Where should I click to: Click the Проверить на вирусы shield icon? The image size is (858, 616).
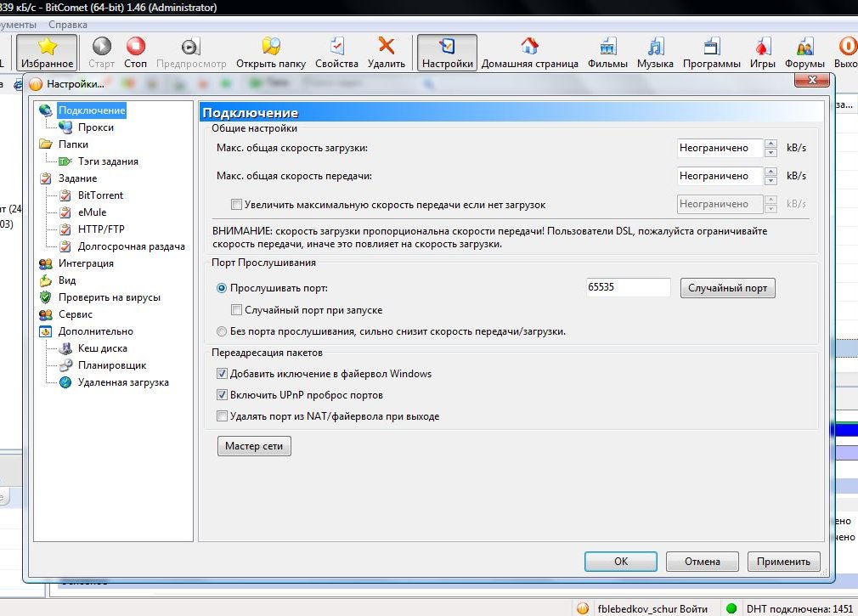coord(46,297)
